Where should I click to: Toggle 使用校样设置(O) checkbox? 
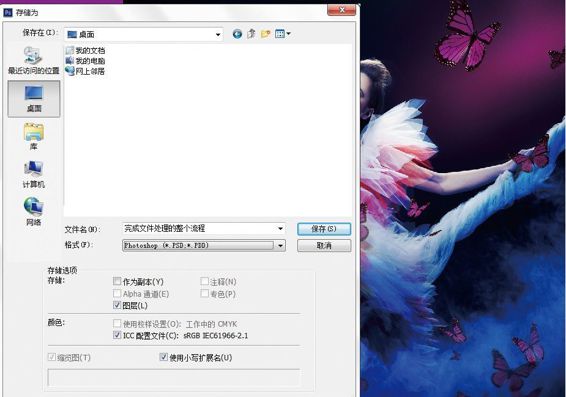(117, 323)
